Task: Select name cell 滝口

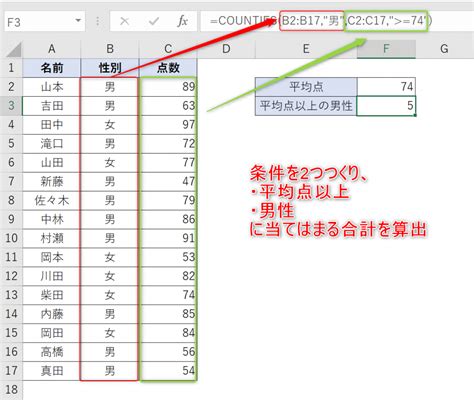Action: (52, 144)
